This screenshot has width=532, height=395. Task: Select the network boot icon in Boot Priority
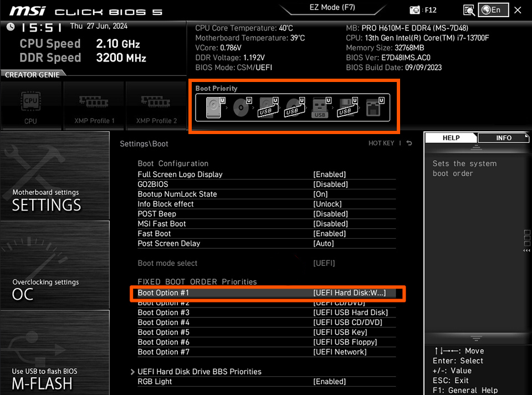coord(373,107)
